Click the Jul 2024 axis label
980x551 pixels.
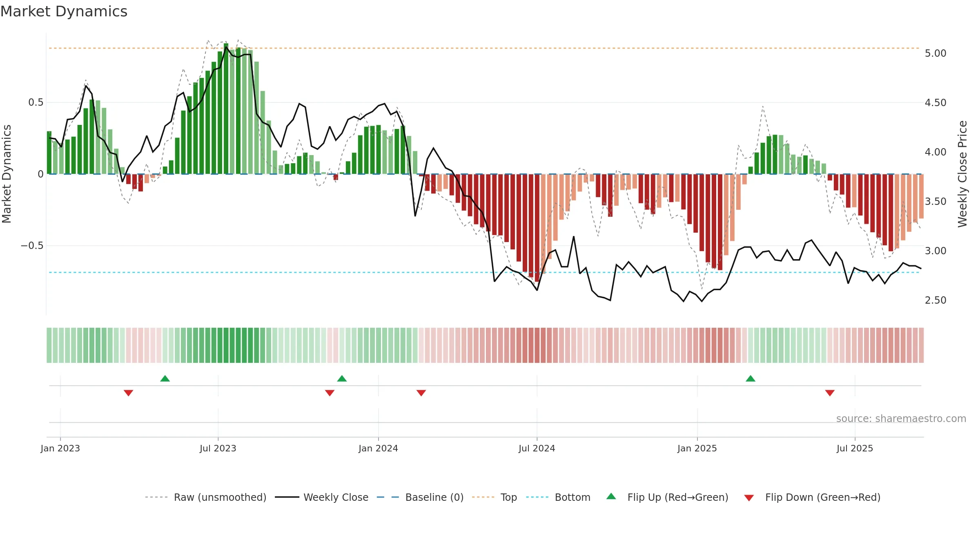coord(537,448)
